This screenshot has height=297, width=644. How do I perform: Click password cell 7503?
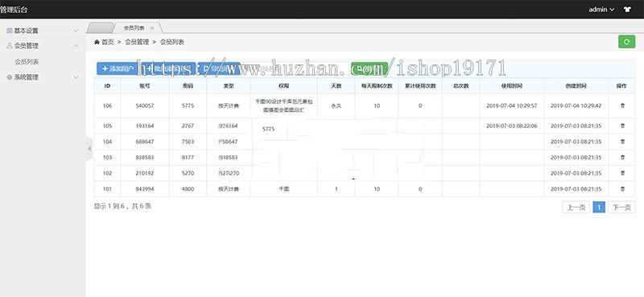pyautogui.click(x=188, y=142)
